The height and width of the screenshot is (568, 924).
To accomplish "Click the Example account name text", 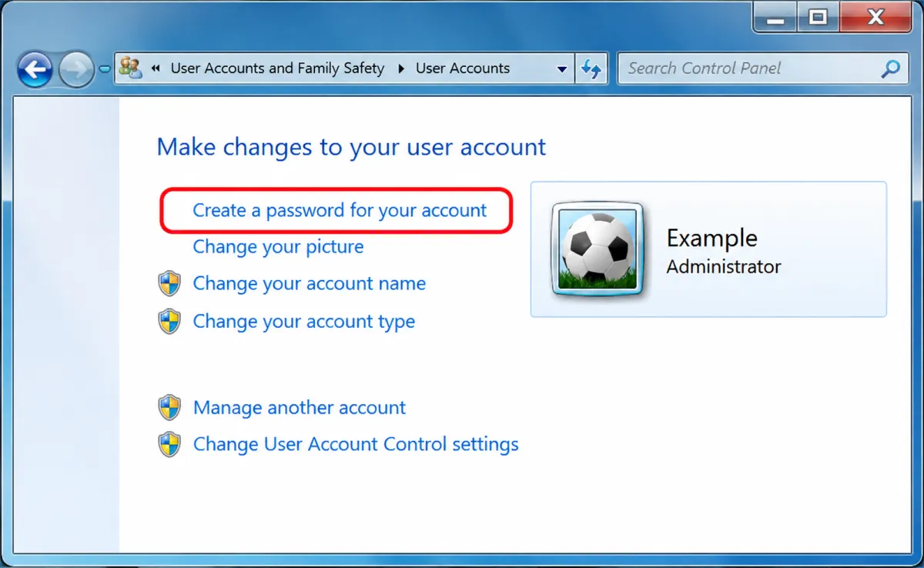I will click(711, 238).
